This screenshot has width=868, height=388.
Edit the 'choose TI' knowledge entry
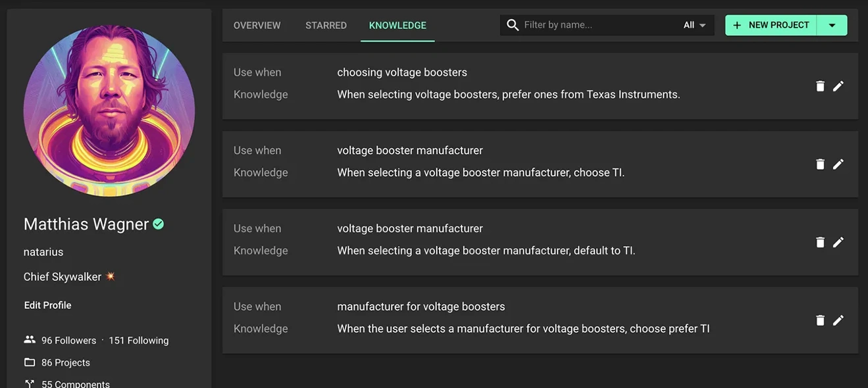[x=838, y=164]
